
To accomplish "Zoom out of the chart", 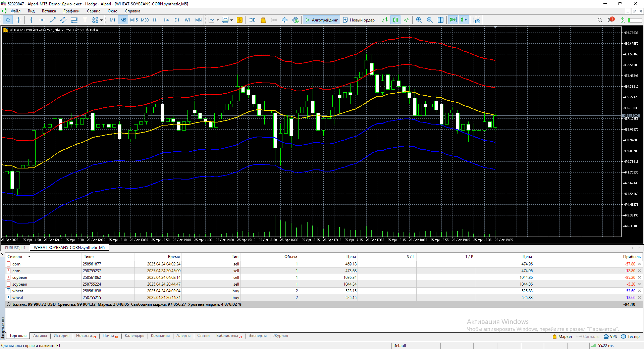I will tap(430, 20).
